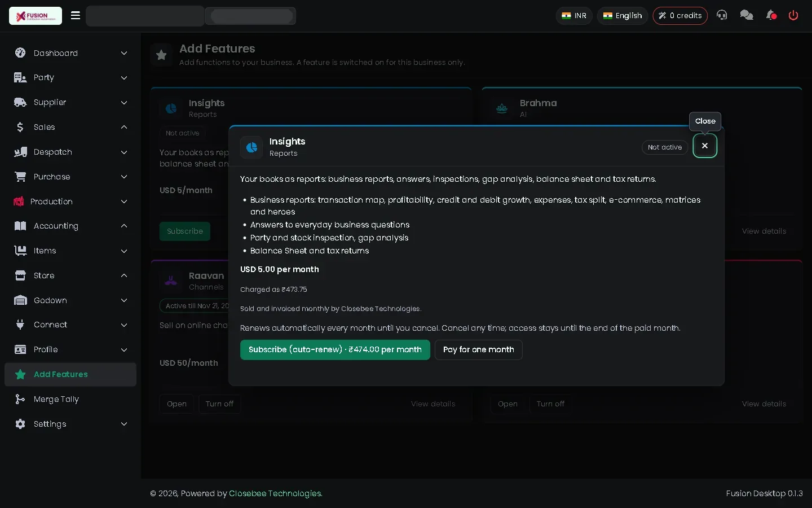Open the chat messages icon

(747, 15)
